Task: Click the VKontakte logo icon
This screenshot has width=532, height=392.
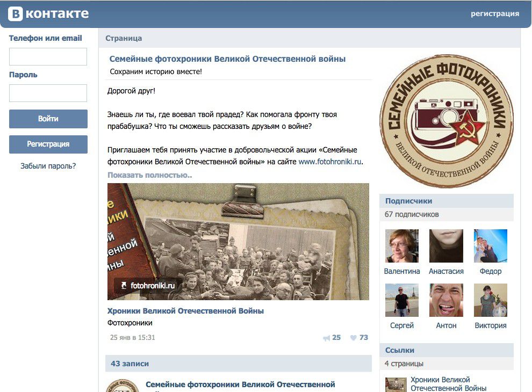Action: pos(16,14)
